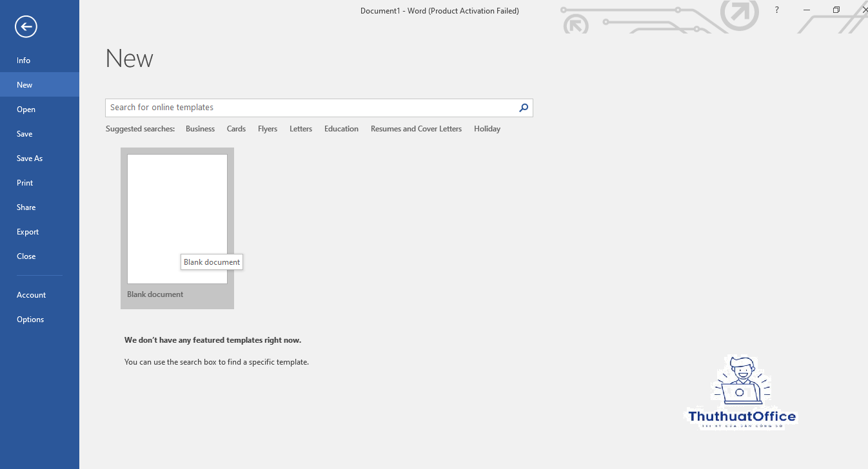Choose Resumes and Cover Letters suggestion
This screenshot has height=469, width=868.
tap(416, 129)
